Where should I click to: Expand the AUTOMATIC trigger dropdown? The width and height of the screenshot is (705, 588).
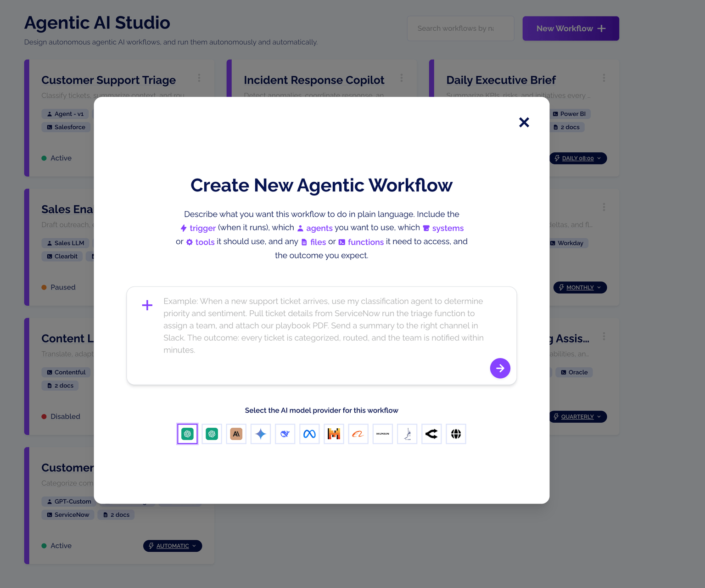tap(172, 546)
